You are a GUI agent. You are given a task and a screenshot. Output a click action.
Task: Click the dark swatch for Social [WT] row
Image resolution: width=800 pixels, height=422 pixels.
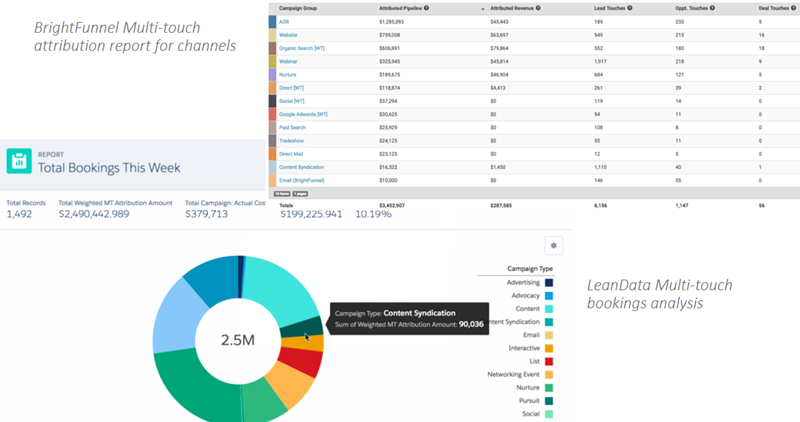pyautogui.click(x=272, y=101)
